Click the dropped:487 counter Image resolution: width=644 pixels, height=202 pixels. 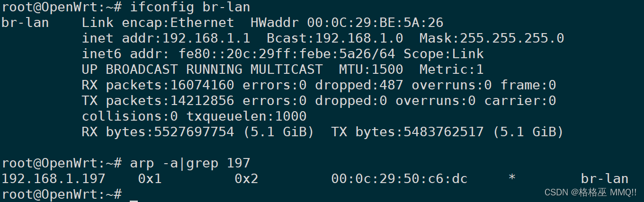[359, 85]
